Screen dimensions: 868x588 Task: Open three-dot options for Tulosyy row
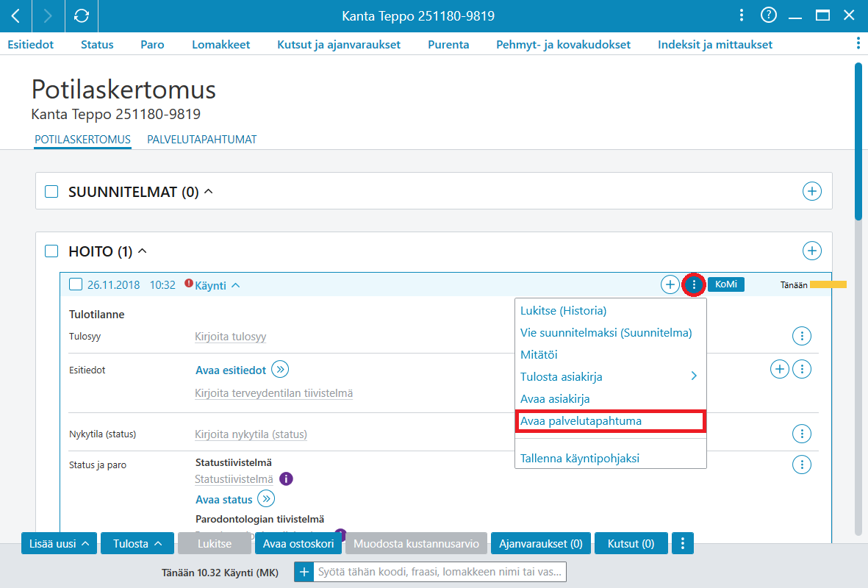click(802, 335)
